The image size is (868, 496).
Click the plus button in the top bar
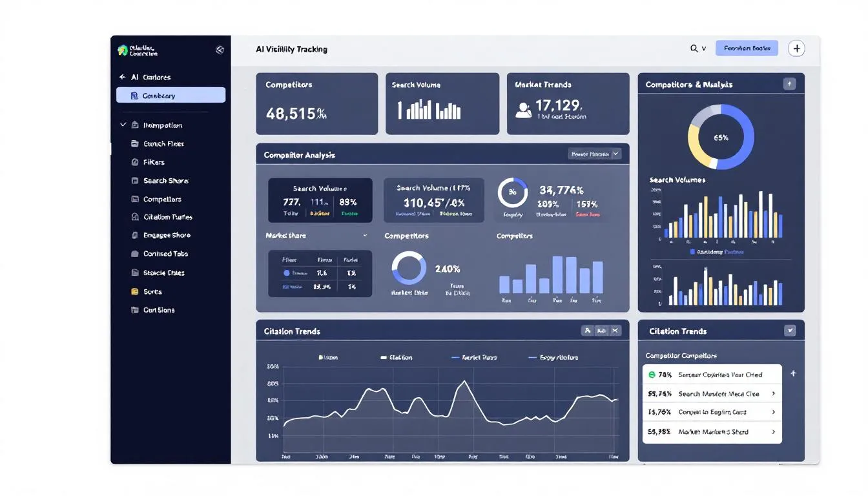pyautogui.click(x=797, y=48)
